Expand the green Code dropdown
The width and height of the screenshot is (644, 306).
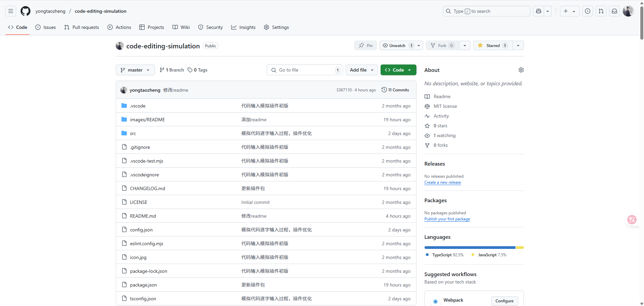point(398,70)
